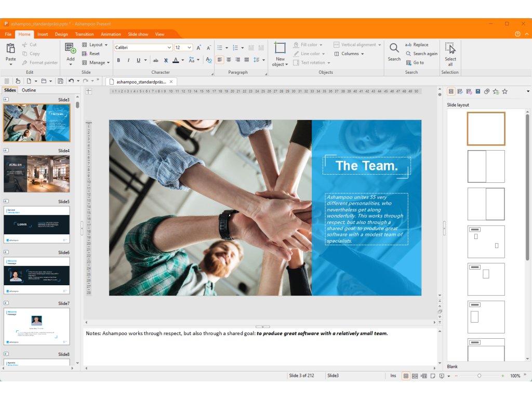Select the Slide4 thumbnail

36,174
